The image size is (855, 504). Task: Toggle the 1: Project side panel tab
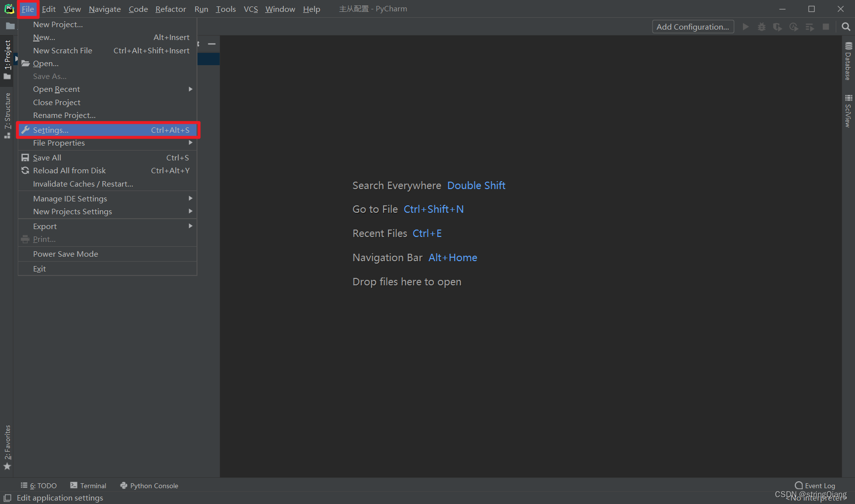[x=7, y=60]
